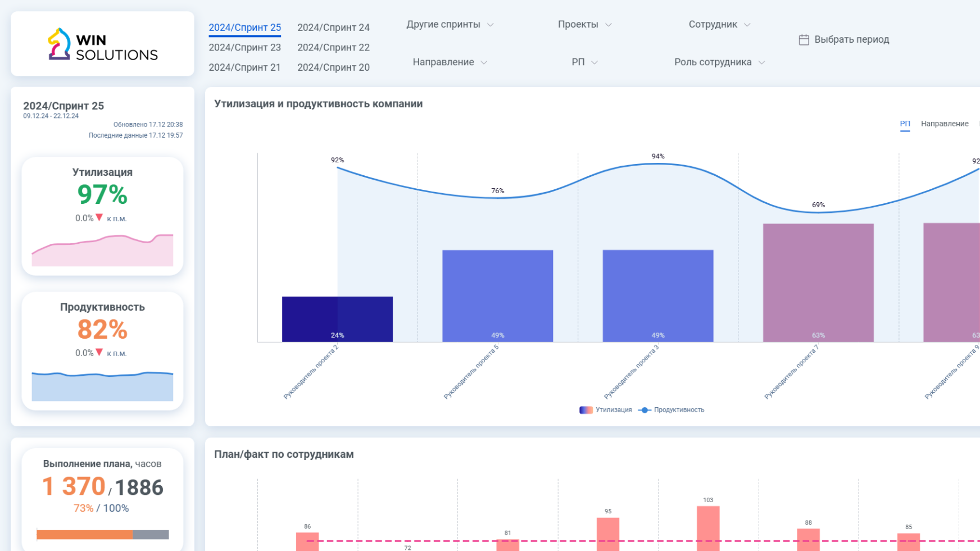Click the Утилизация 97% value
Viewport: 980px width, 551px height.
coord(102,195)
